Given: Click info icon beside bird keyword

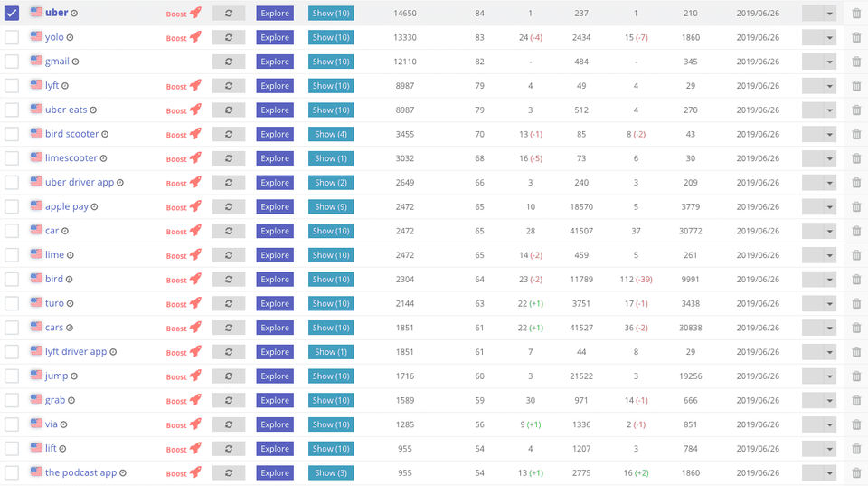Looking at the screenshot, I should tap(70, 280).
